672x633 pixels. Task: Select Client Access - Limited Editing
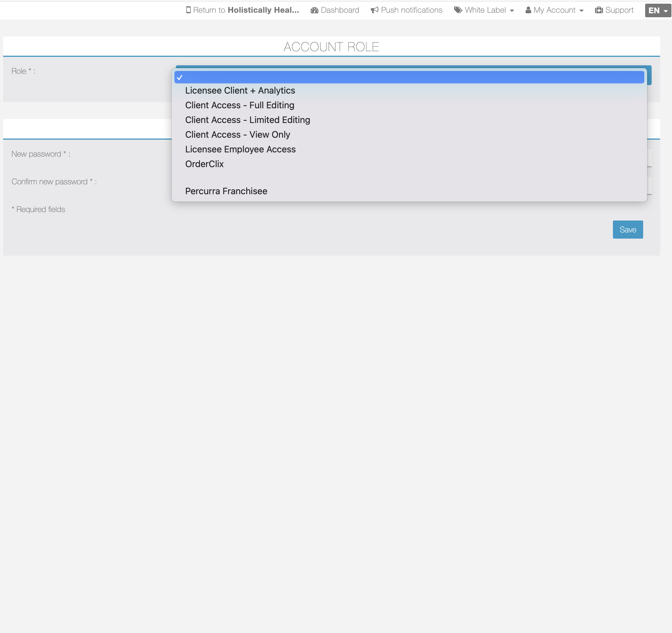pos(247,120)
